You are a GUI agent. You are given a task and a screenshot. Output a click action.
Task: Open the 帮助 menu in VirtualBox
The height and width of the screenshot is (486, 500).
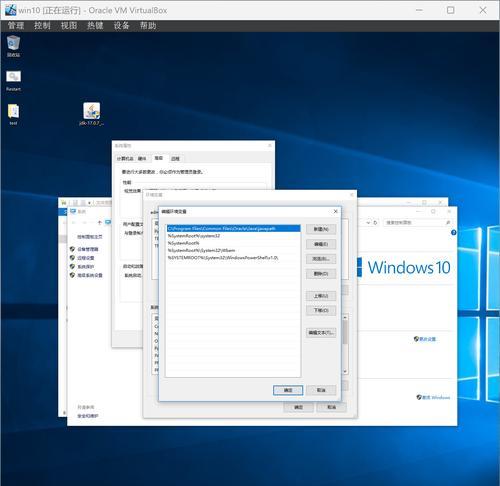tap(148, 26)
